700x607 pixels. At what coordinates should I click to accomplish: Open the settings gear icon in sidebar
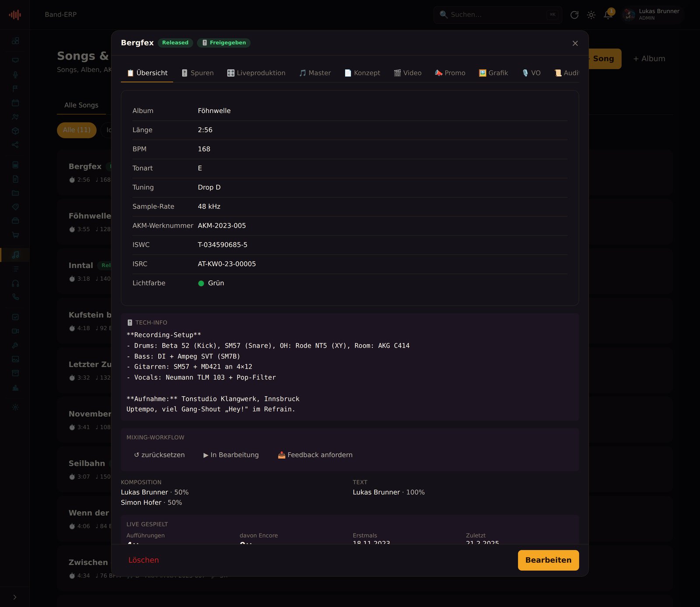click(x=15, y=407)
